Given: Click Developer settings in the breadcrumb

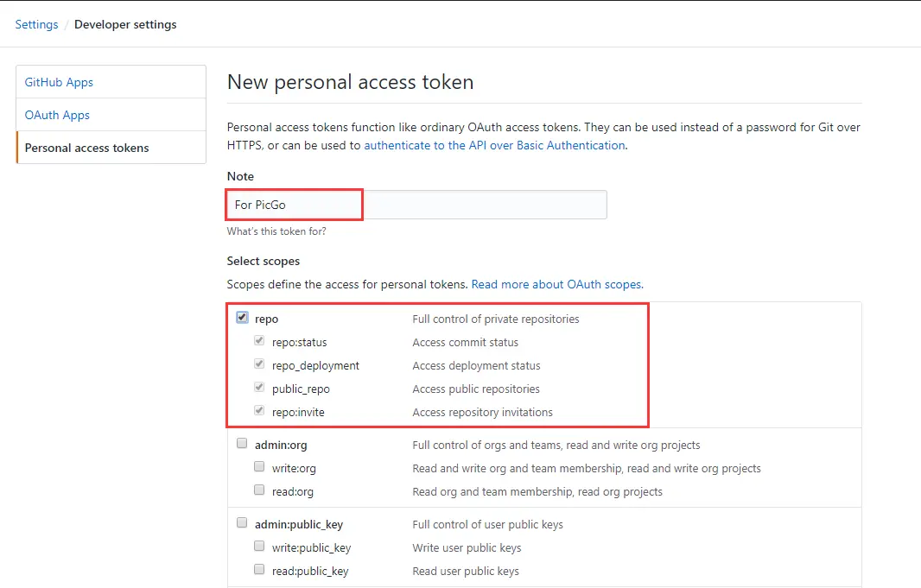Looking at the screenshot, I should tap(125, 24).
